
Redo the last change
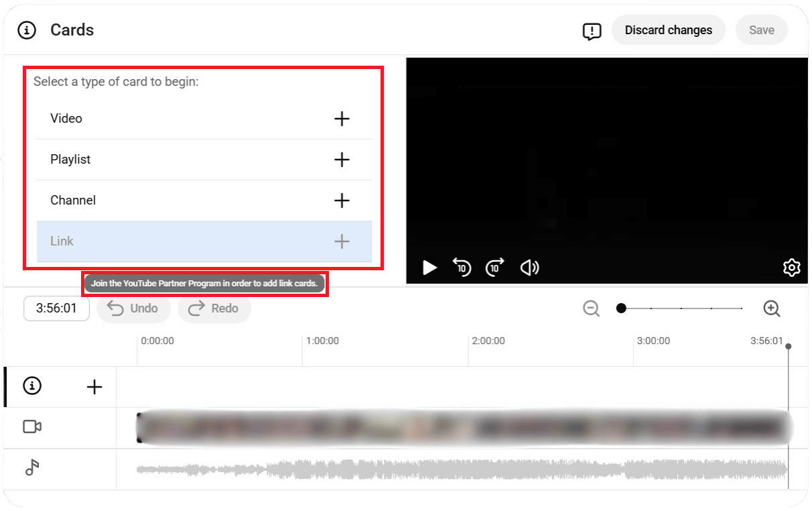pos(214,308)
